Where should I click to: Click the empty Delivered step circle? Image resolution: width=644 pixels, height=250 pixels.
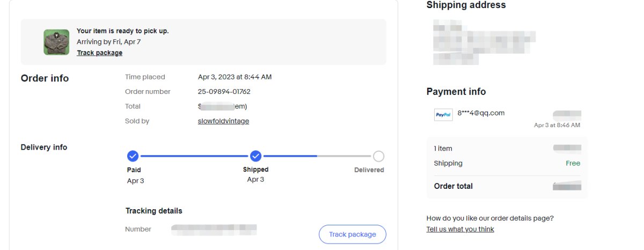pyautogui.click(x=378, y=157)
